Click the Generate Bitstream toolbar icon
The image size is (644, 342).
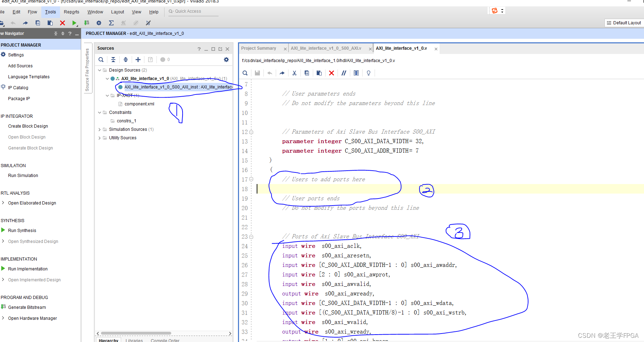pyautogui.click(x=87, y=23)
